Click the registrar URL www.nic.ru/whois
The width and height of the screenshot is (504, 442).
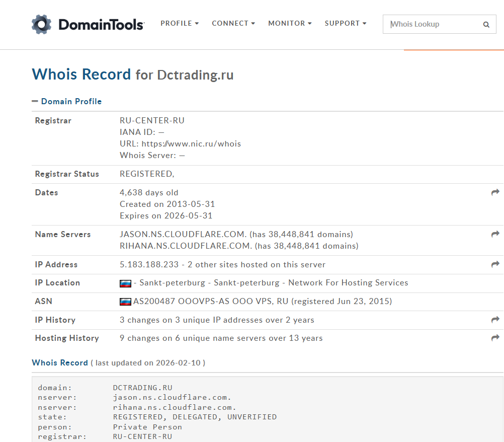pyautogui.click(x=191, y=143)
